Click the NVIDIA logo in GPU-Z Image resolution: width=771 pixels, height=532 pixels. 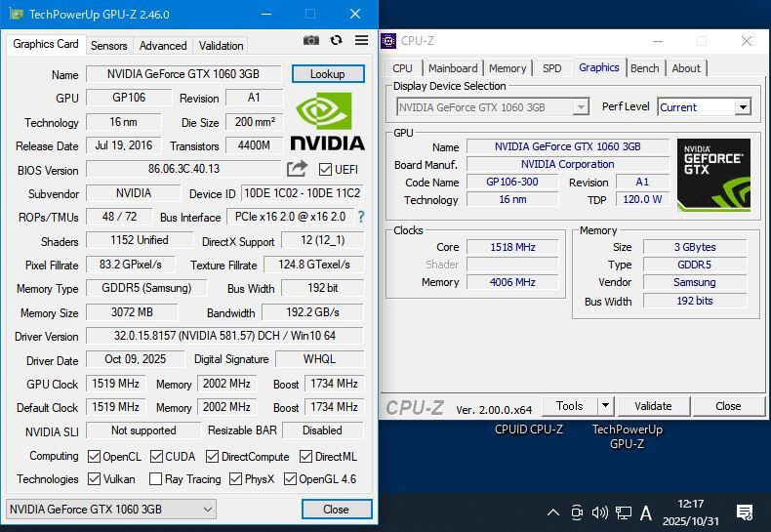click(x=328, y=121)
